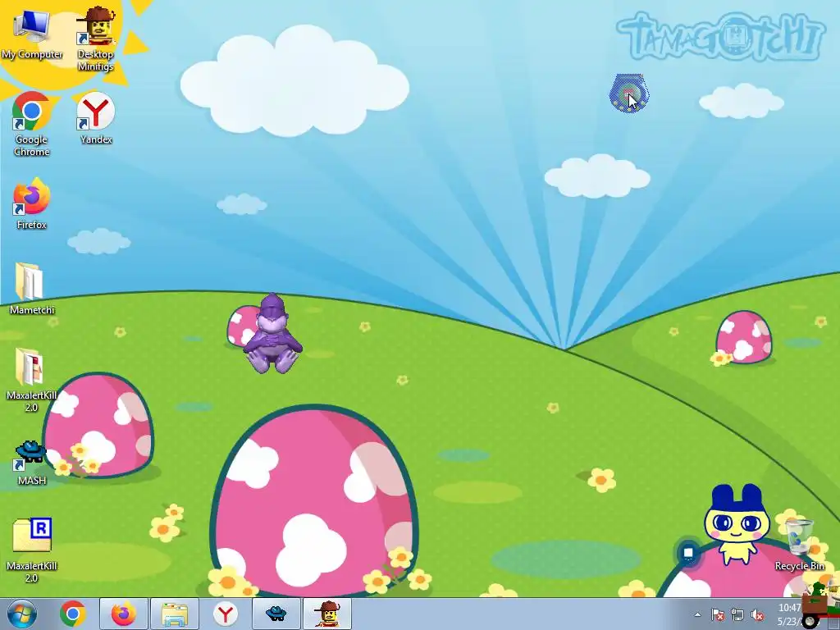Screen dimensions: 840x630
Task: Switch to the MASH hat taskbar button
Action: (x=276, y=614)
